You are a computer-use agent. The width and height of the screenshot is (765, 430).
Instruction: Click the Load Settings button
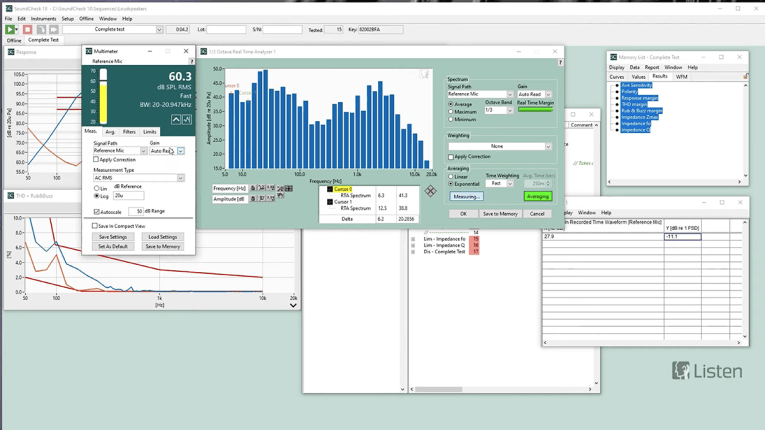(163, 237)
